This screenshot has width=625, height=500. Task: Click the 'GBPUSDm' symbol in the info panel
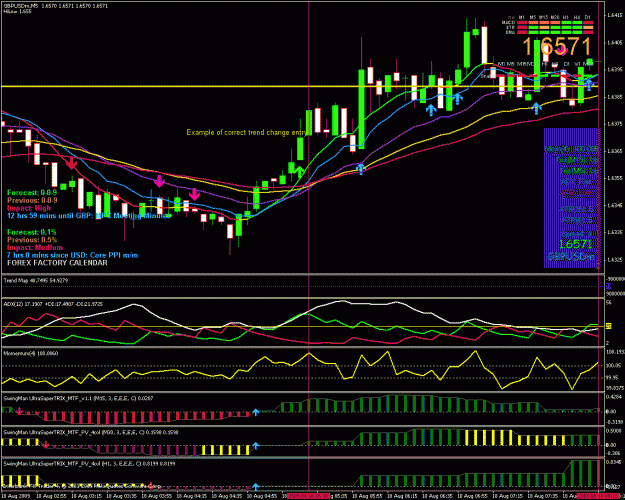tap(570, 256)
